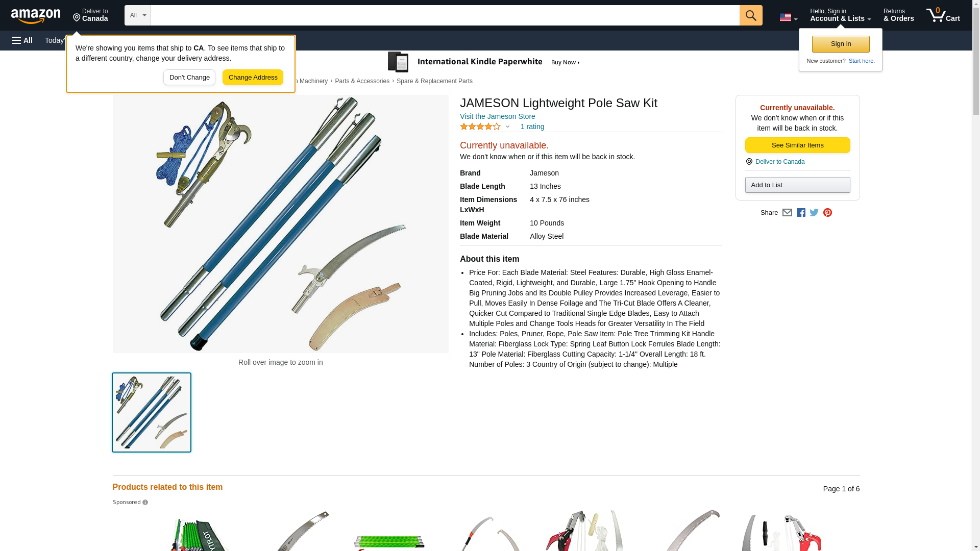The image size is (980, 551).
Task: Open Returns & Orders
Action: click(898, 15)
